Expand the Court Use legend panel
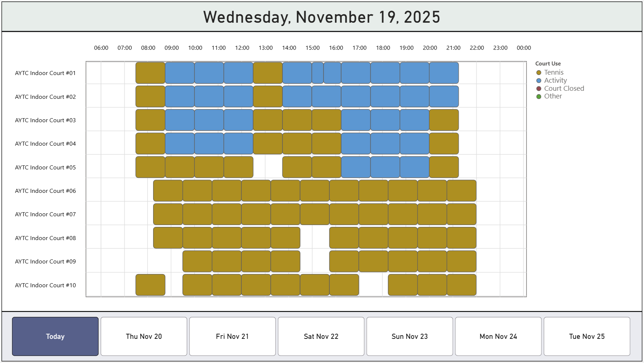This screenshot has height=363, width=644. (548, 63)
